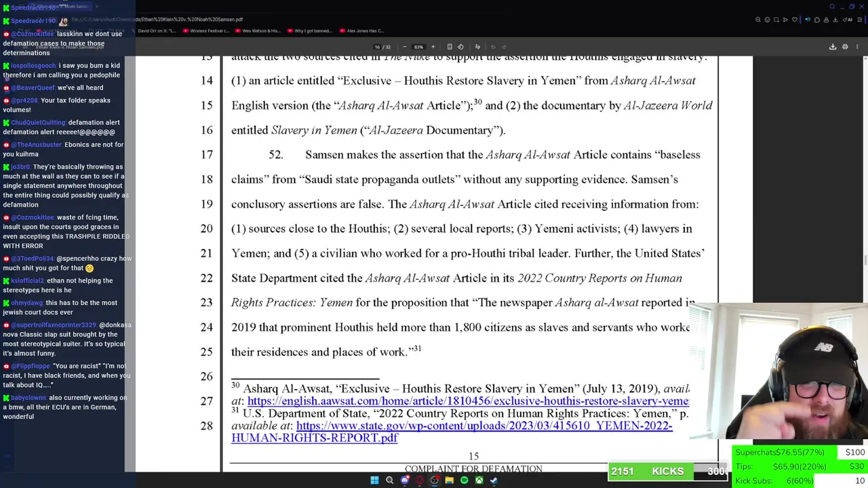Click the emoji face icon in address bar
This screenshot has width=868, height=488.
point(767,20)
